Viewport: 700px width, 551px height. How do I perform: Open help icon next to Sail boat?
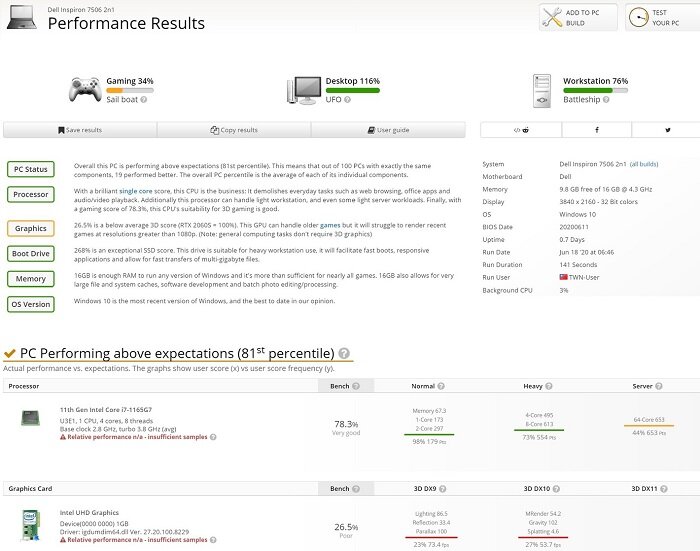pos(144,100)
